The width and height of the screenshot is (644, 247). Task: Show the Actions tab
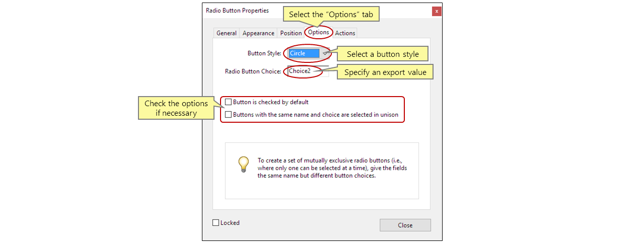tap(345, 33)
